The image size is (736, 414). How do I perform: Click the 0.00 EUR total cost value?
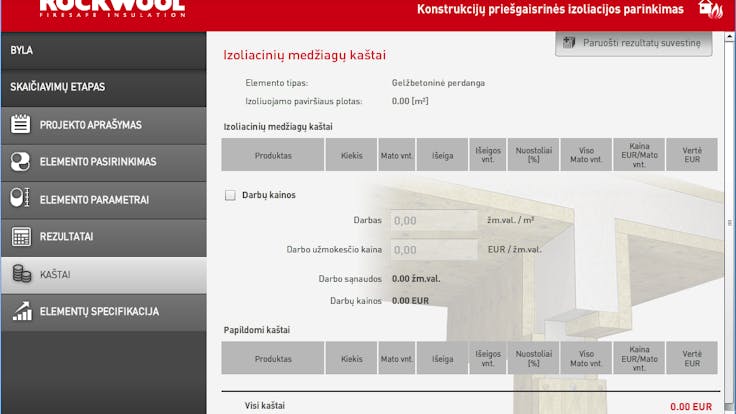691,406
